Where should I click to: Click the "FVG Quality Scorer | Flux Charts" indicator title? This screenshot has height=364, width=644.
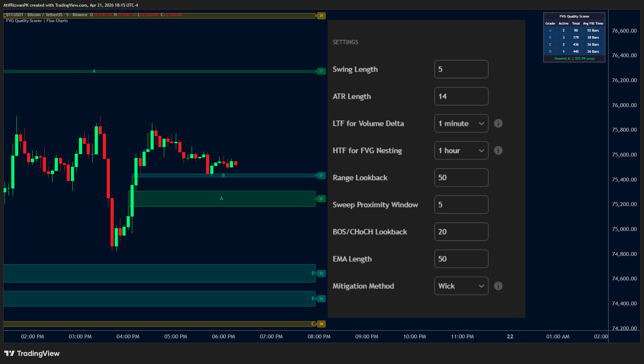point(37,21)
